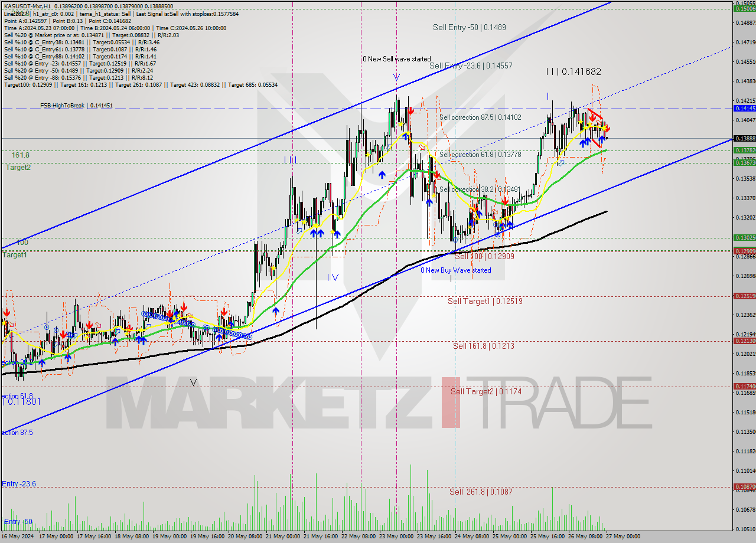Click the 'Sell correction 38.2 | 0.13481' label
This screenshot has width=756, height=543.
click(480, 189)
